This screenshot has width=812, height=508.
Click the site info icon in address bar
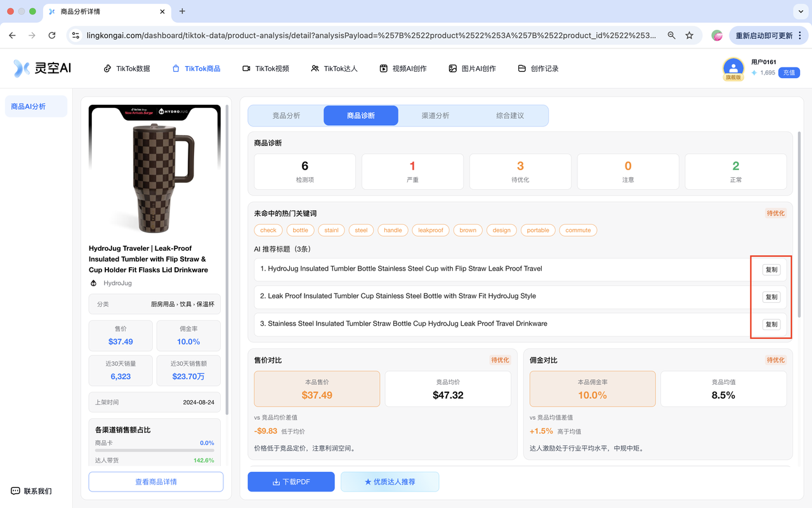click(75, 36)
